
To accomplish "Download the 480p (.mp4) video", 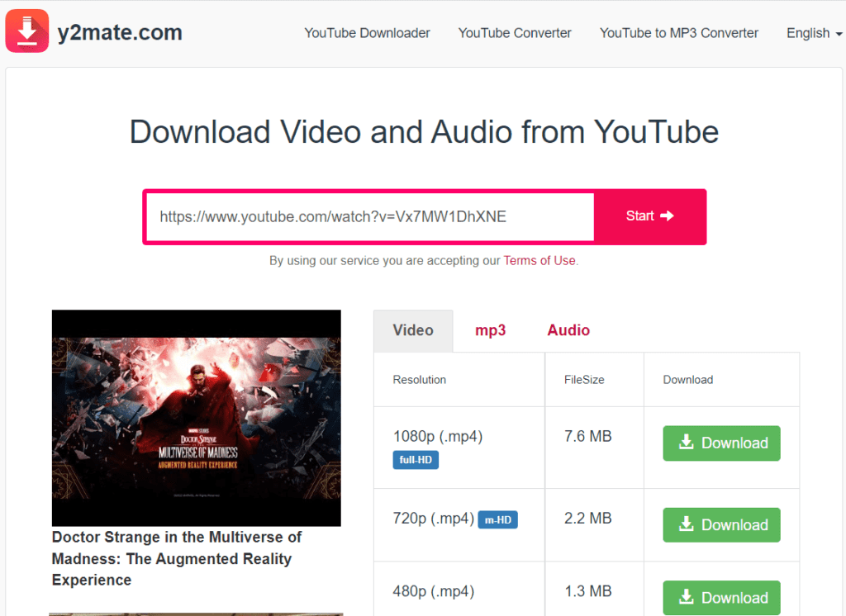I will tap(721, 598).
